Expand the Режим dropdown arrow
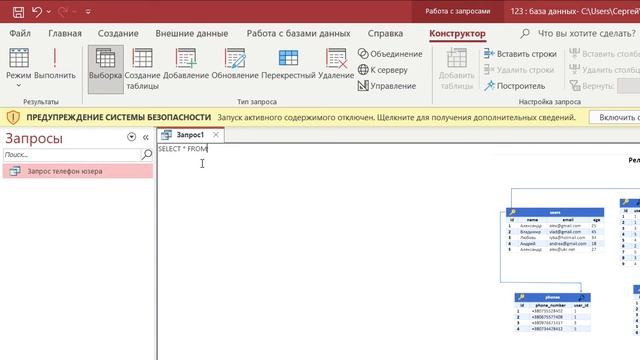Screen dimensions: 640x360 [19, 85]
